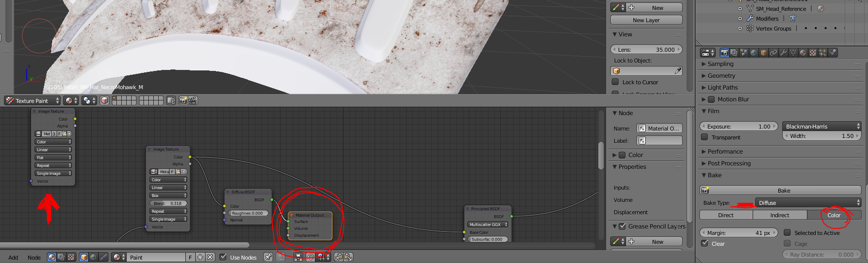
Task: Open Constraints properties tab with chain icon
Action: [774, 53]
